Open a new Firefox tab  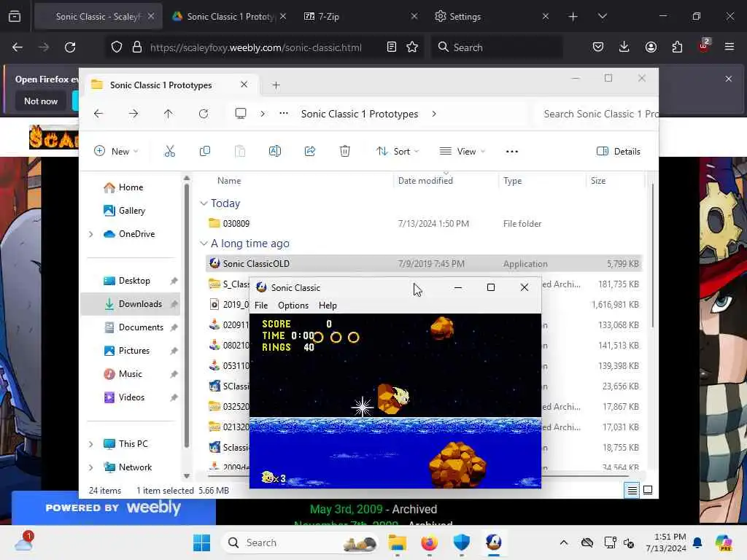pos(573,17)
